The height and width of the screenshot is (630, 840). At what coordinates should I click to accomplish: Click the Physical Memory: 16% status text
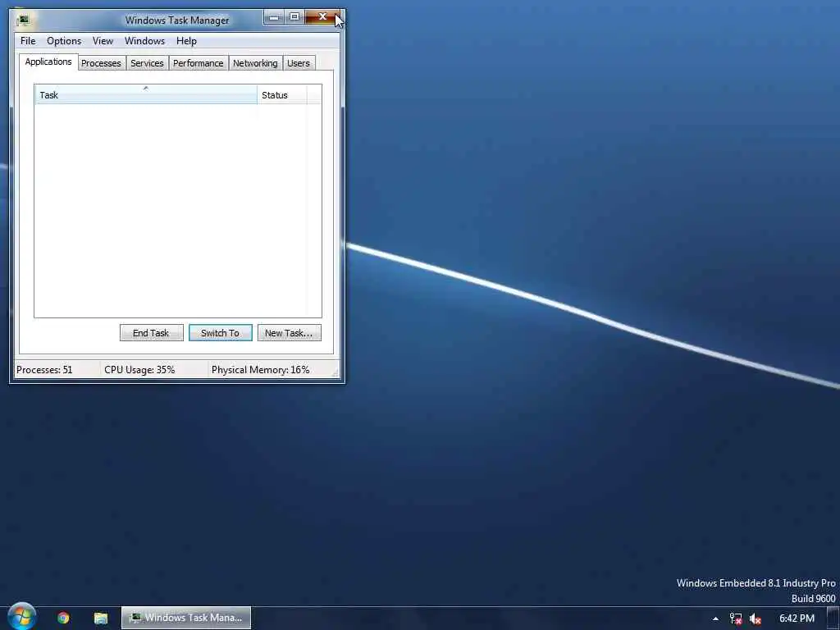pos(260,370)
